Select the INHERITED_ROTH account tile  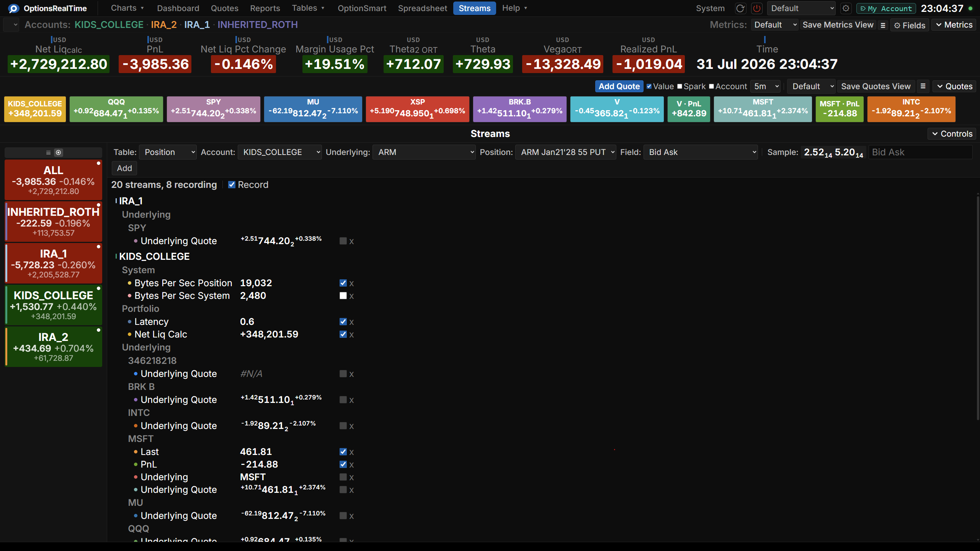[x=53, y=222]
